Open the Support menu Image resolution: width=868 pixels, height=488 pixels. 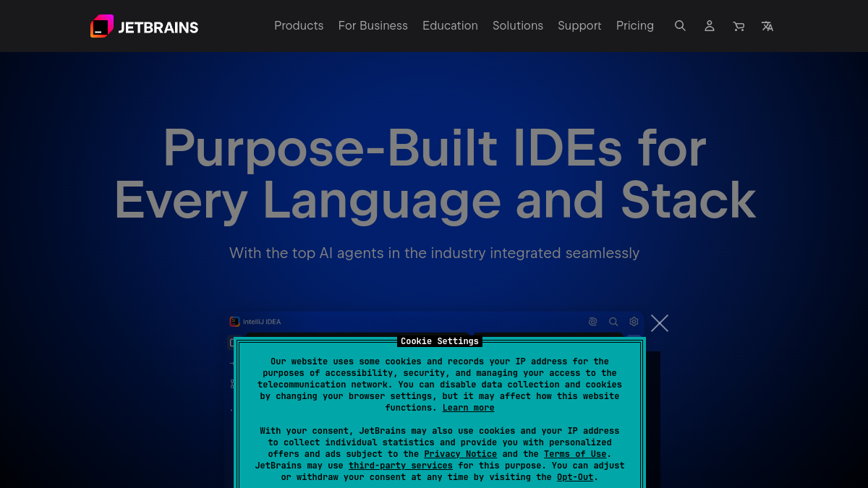pos(579,26)
